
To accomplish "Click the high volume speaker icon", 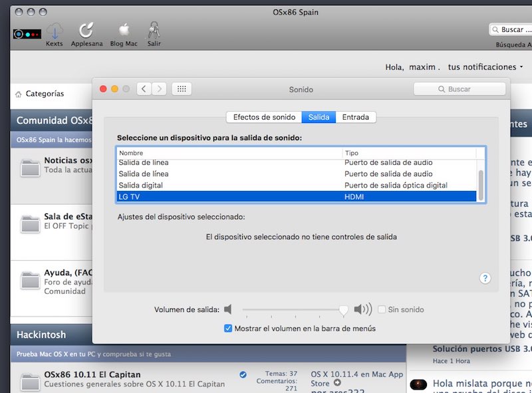I will pyautogui.click(x=363, y=309).
